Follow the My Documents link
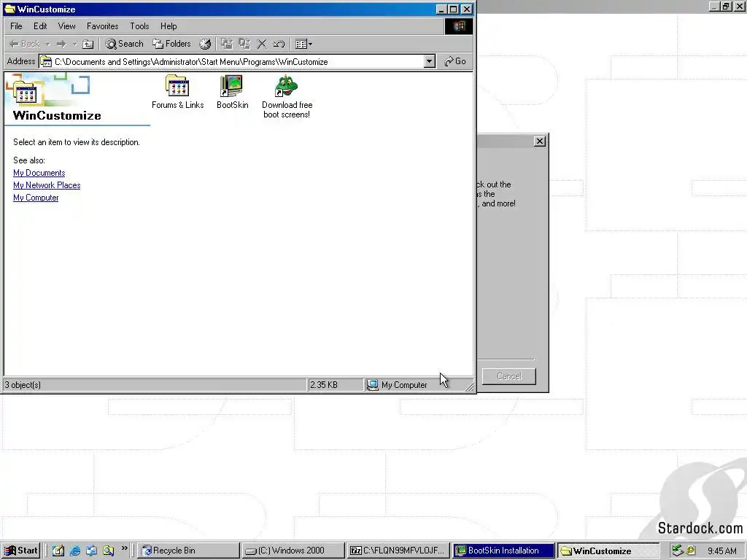 (39, 173)
